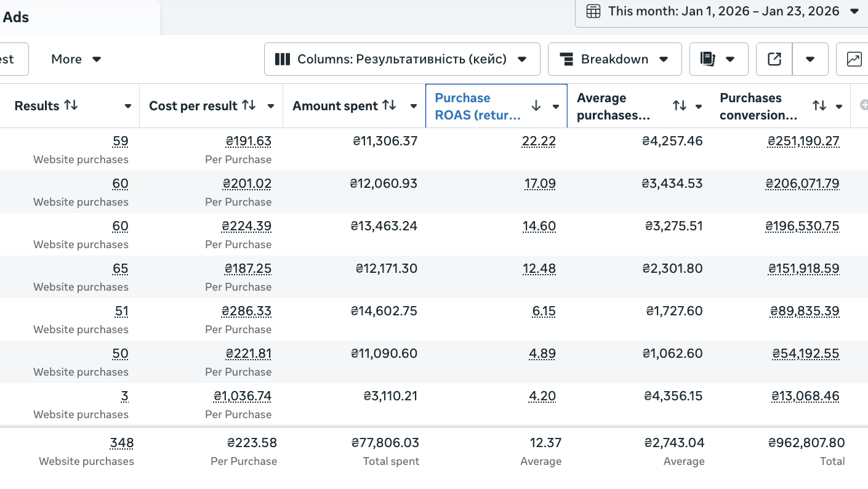The height and width of the screenshot is (489, 868).
Task: Select the ₴3,275.51 average purchase value
Action: [674, 226]
